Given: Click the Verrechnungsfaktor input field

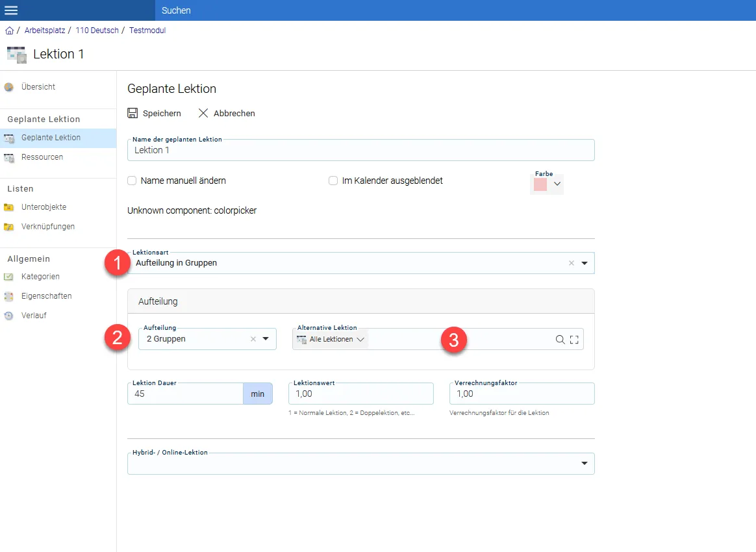Looking at the screenshot, I should tap(522, 394).
